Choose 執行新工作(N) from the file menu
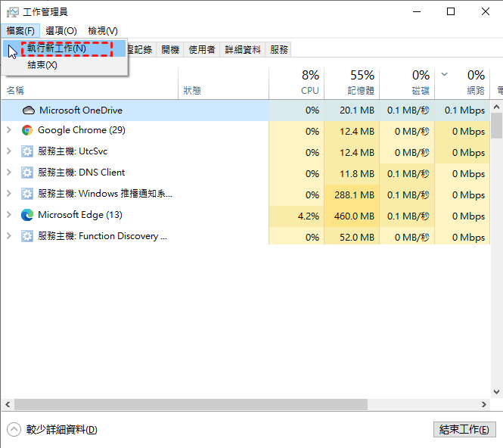This screenshot has width=503, height=448. [x=64, y=48]
